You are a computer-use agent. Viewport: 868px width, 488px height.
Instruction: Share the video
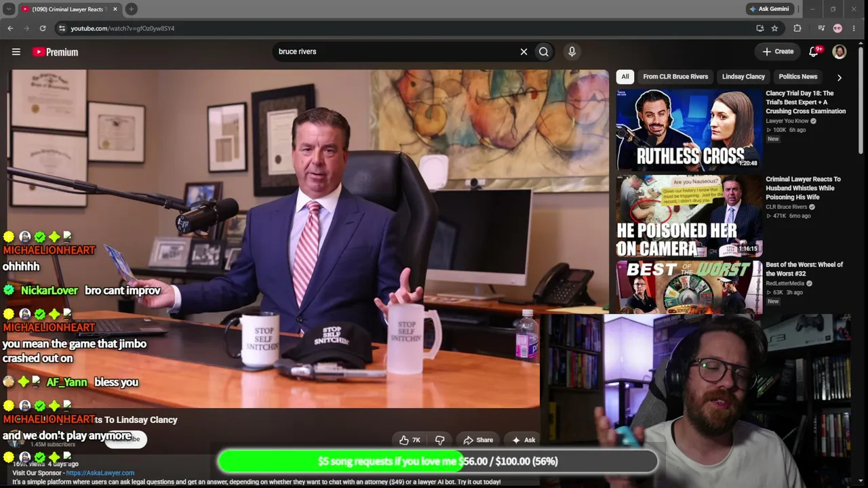pos(478,440)
